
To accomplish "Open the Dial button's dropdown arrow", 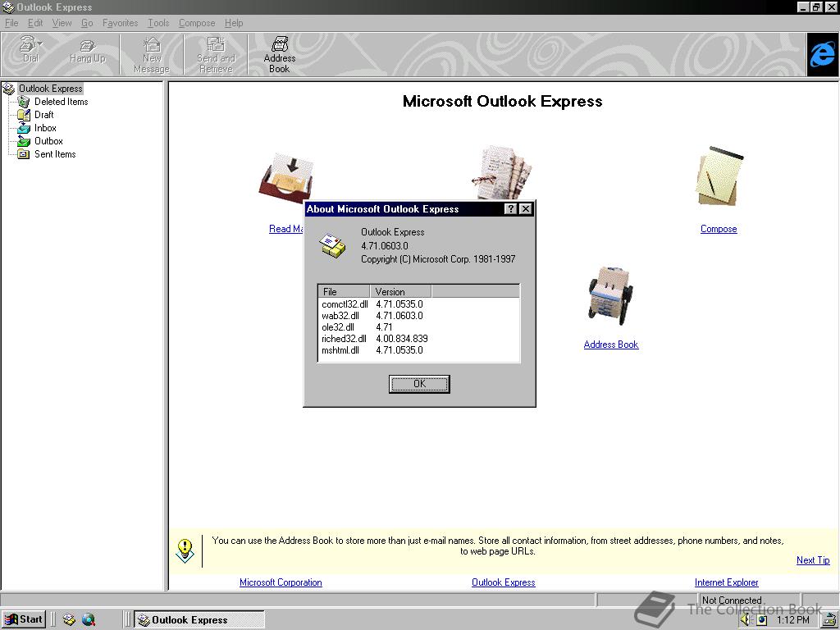I will pos(41,43).
